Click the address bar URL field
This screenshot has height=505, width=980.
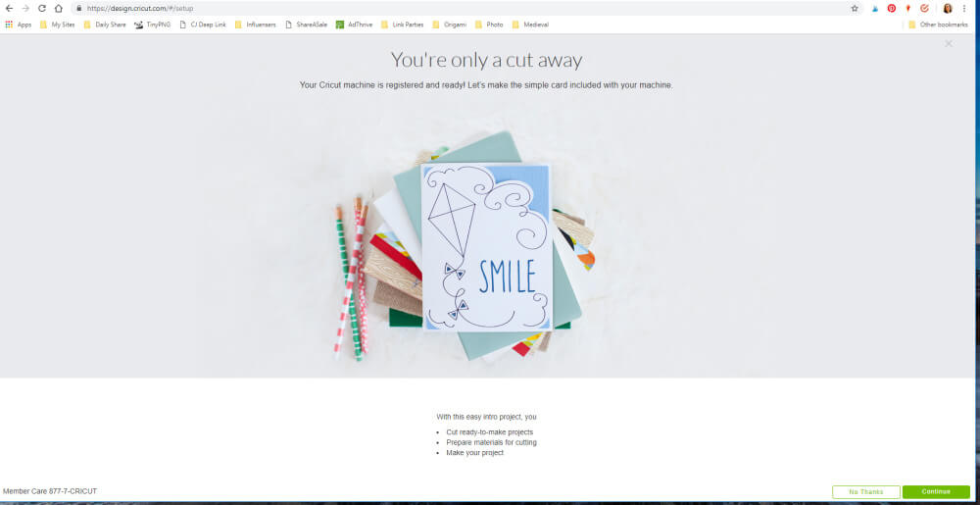463,8
